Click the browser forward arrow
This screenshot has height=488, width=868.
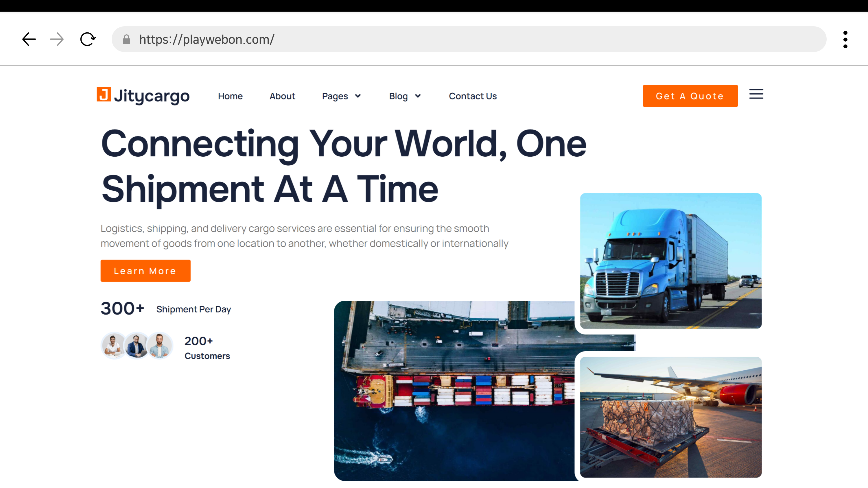pyautogui.click(x=57, y=39)
